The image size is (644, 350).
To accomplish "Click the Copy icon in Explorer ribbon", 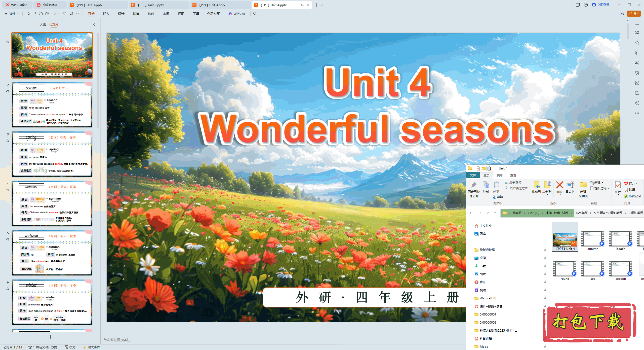I will click(486, 185).
